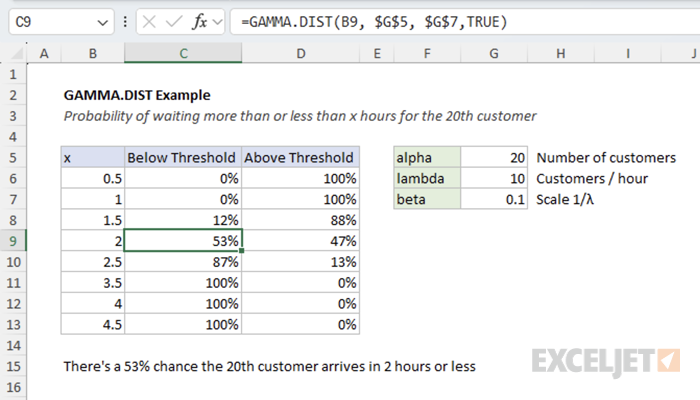Open the Name Box dropdown arrow
Viewport: 700px width, 400px height.
[103, 22]
